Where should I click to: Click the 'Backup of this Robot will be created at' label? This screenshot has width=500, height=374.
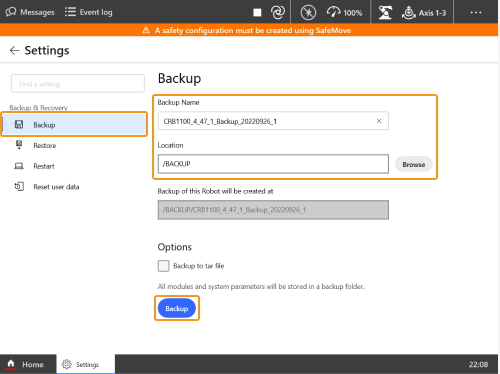[215, 191]
